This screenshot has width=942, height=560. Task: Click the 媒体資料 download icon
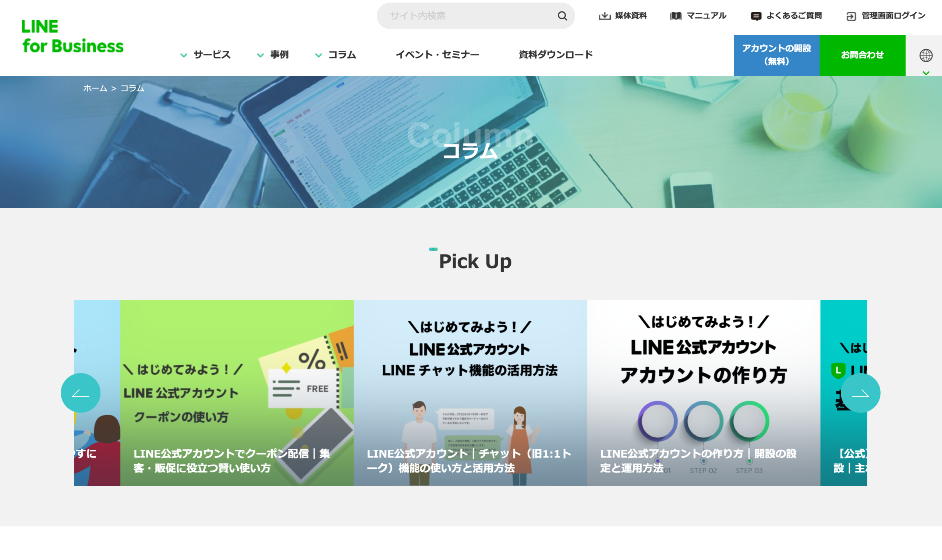601,14
